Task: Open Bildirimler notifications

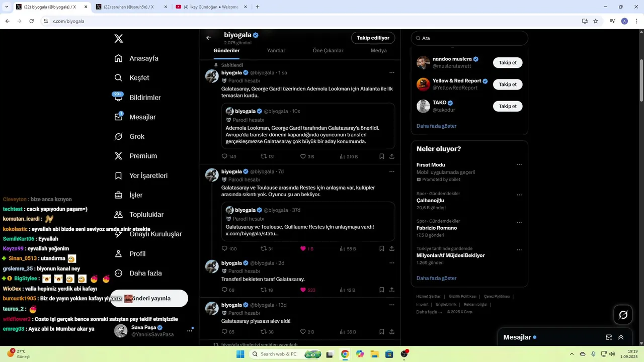Action: (x=137, y=98)
